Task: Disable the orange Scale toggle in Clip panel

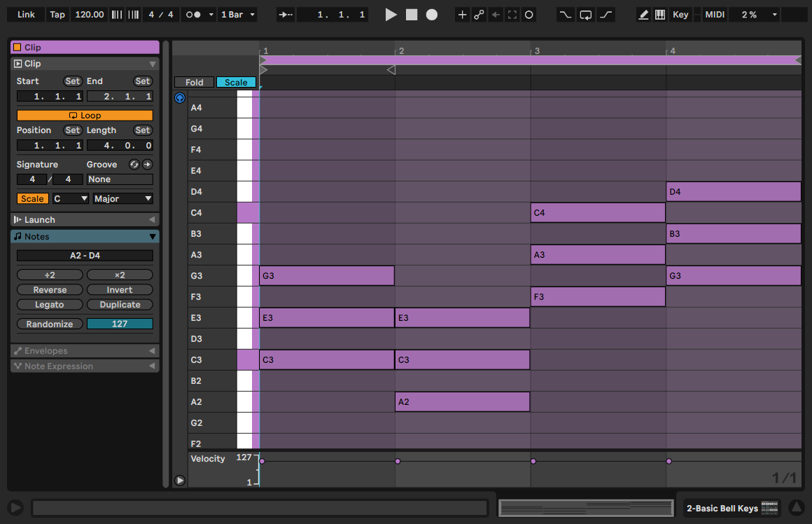Action: pyautogui.click(x=32, y=199)
